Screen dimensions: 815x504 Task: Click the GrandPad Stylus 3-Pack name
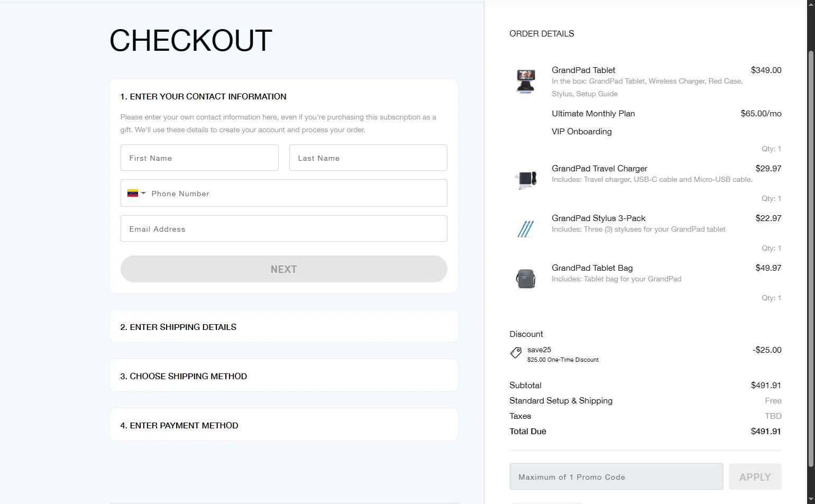click(599, 218)
